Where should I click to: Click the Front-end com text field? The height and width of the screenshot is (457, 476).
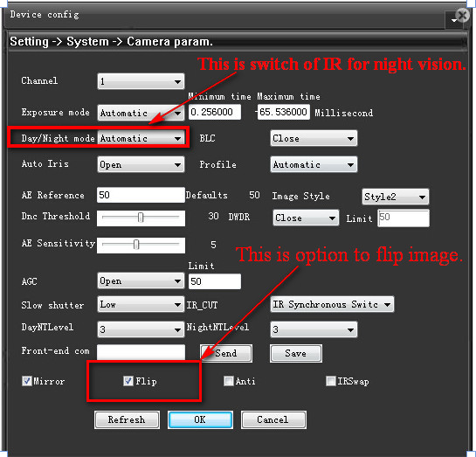tap(141, 352)
